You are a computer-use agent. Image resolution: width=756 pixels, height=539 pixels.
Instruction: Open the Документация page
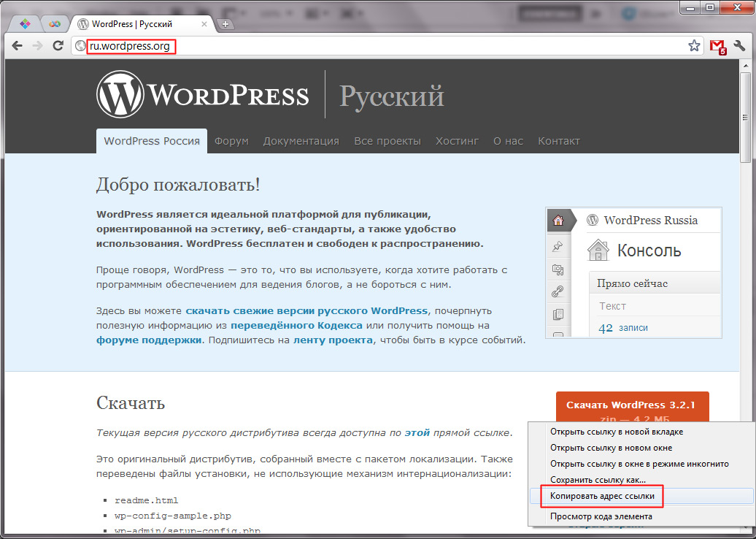[301, 142]
